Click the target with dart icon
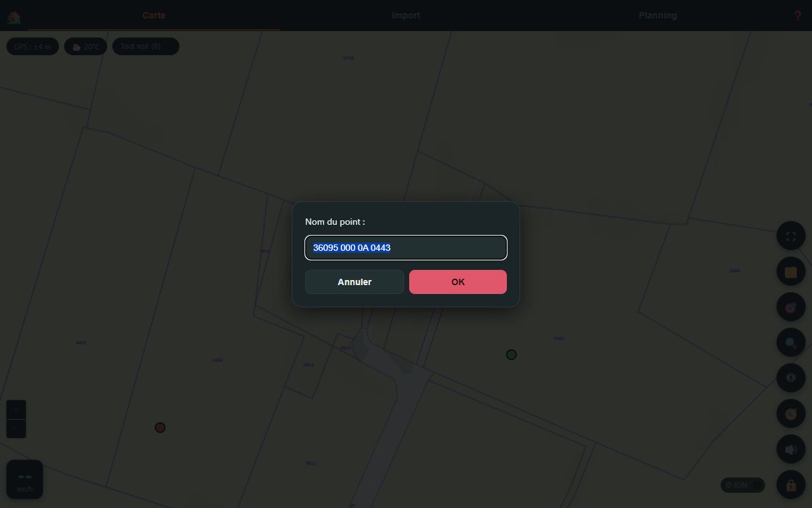Screen dimensions: 812x508 point(791,307)
